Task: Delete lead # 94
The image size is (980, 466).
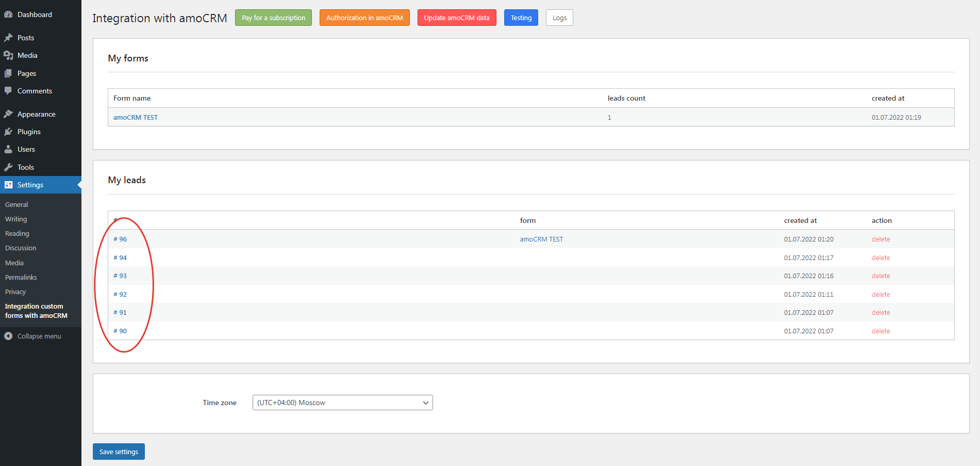Action: (x=881, y=258)
